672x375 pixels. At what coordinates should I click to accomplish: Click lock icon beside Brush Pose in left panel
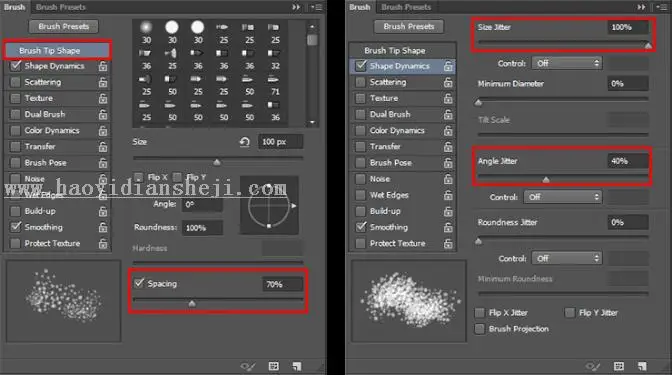click(x=103, y=163)
